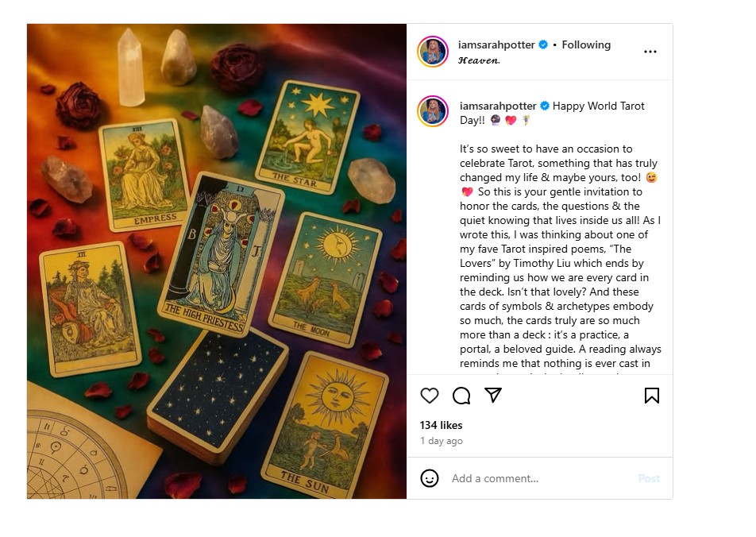Toggle the Following status button
The height and width of the screenshot is (537, 756).
586,44
